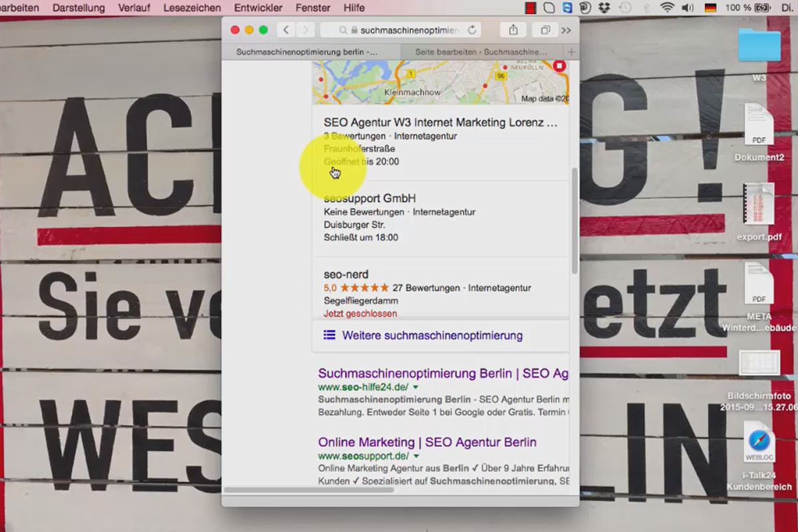Open the Share sheet icon
The width and height of the screenshot is (798, 532).
513,30
